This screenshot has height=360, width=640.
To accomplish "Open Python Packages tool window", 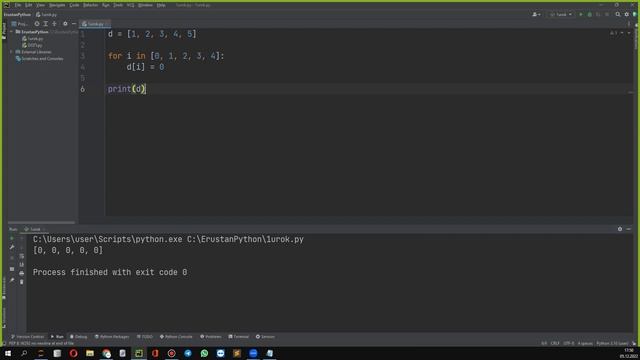I will (x=112, y=337).
